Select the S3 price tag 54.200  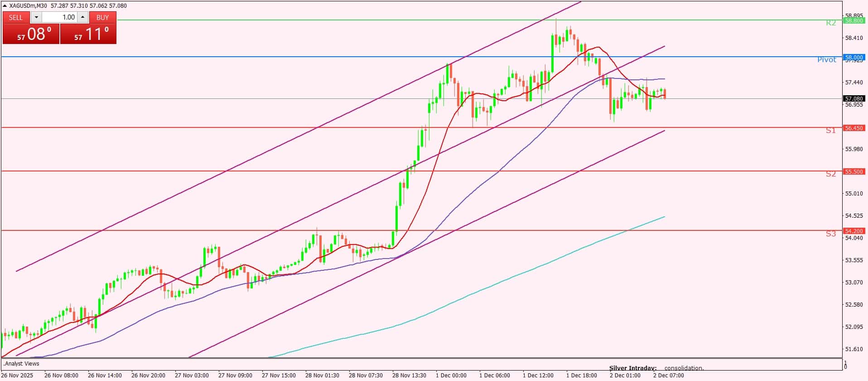[x=854, y=231]
